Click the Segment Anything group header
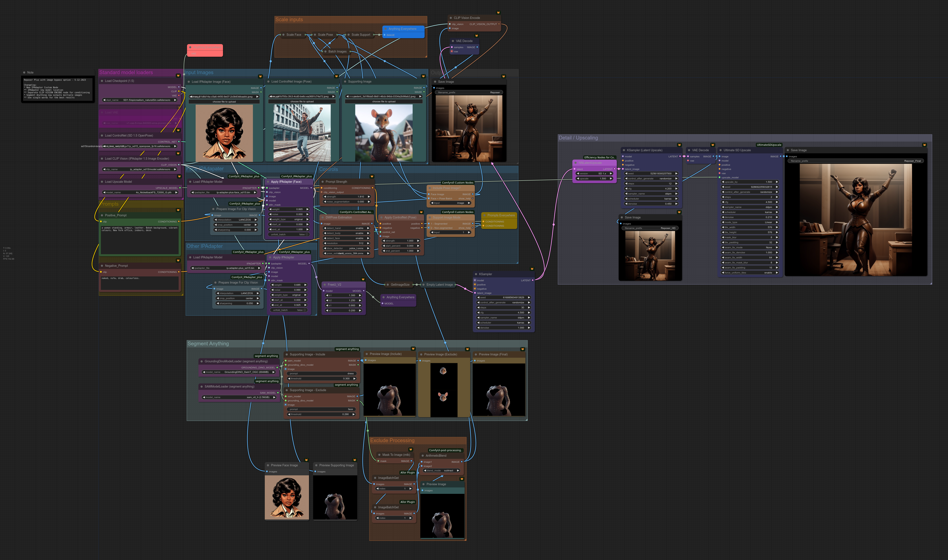 [208, 344]
